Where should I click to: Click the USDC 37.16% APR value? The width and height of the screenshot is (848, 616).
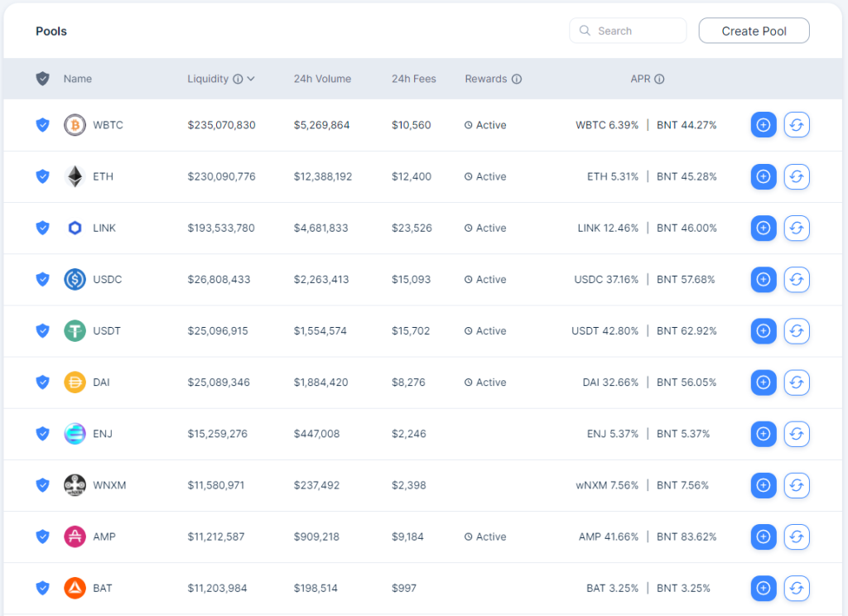(606, 279)
